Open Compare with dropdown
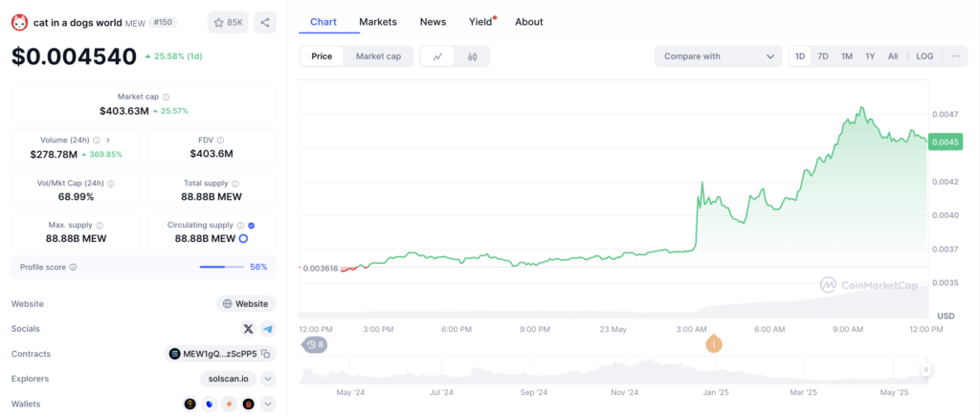The image size is (980, 416). [x=718, y=56]
